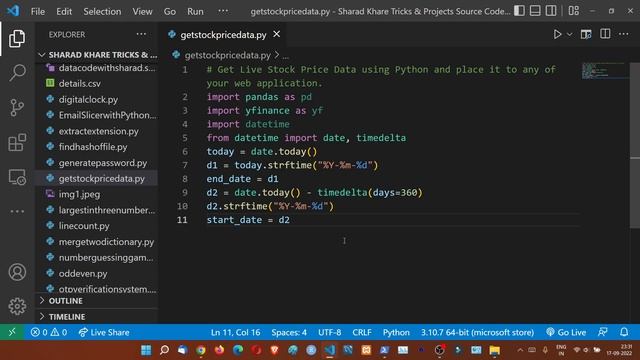Open the Source Control view
Viewport: 640px width, 360px height.
(x=17, y=108)
